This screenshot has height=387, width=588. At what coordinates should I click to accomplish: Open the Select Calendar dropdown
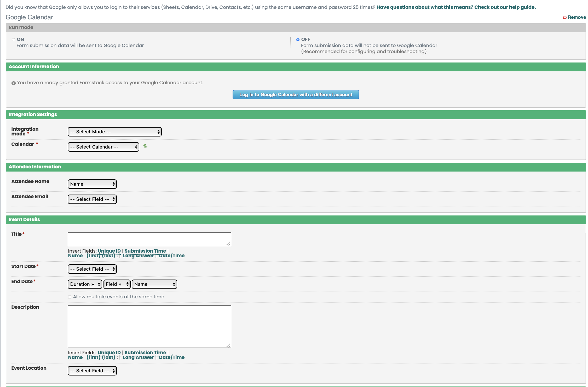tap(103, 147)
